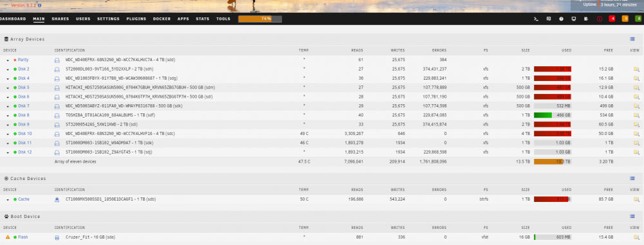Click the red circled alert icon
Image resolution: width=644 pixels, height=245 pixels.
point(599,19)
